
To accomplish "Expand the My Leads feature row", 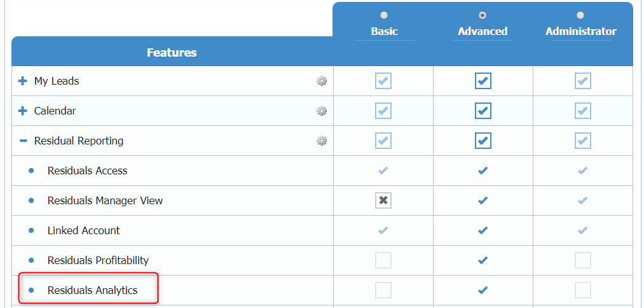I will 23,81.
